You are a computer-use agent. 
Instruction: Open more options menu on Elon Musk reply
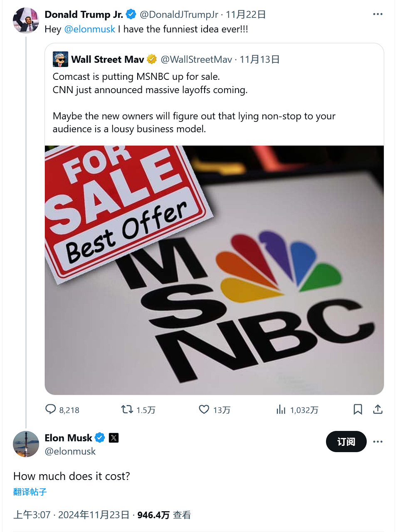378,441
